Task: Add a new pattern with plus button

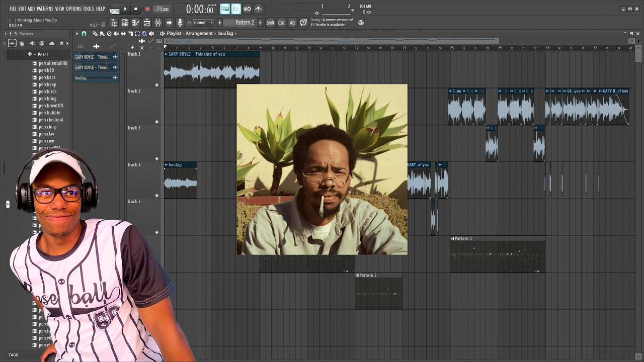Action: [260, 23]
